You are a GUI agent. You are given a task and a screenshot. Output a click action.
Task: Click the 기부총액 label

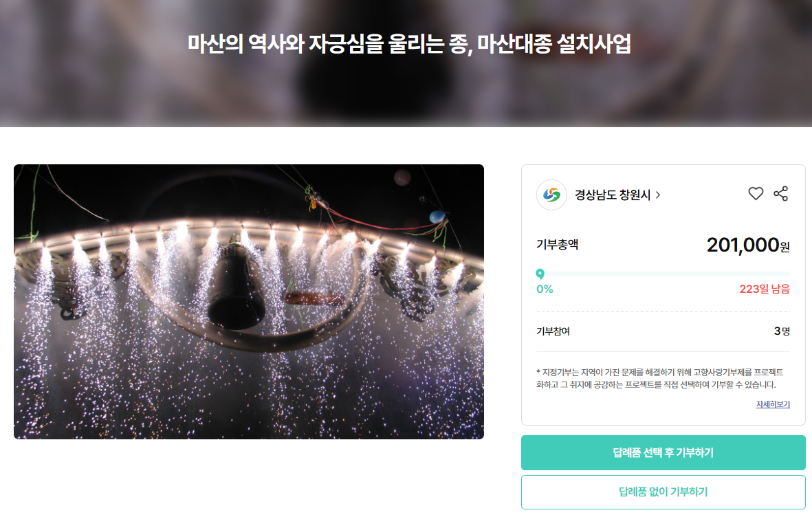(x=557, y=245)
